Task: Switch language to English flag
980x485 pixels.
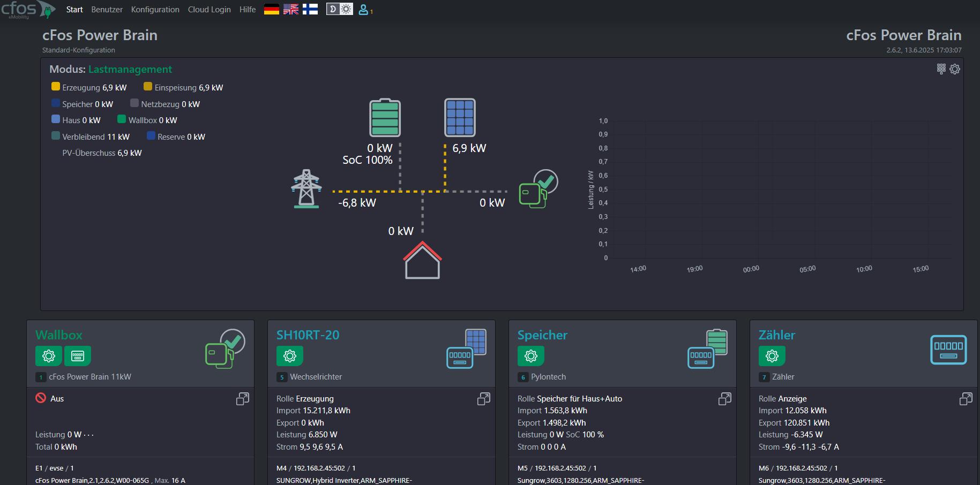Action: click(291, 9)
